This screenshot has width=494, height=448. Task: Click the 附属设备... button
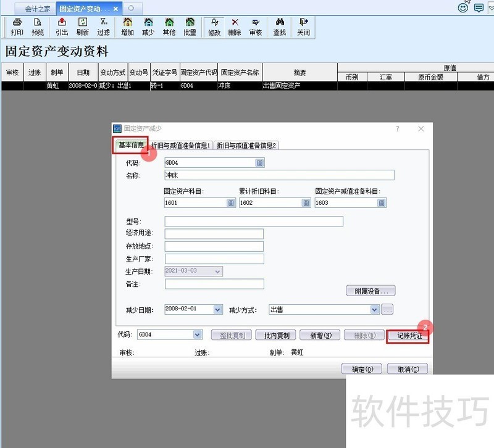[x=371, y=291]
